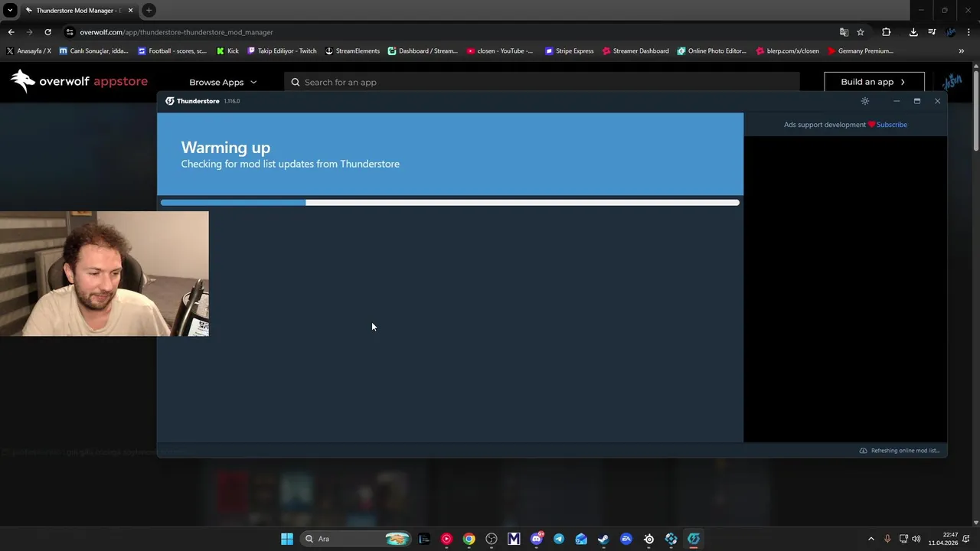Toggle the Thunderstore theme sun icon
980x551 pixels.
coord(865,101)
